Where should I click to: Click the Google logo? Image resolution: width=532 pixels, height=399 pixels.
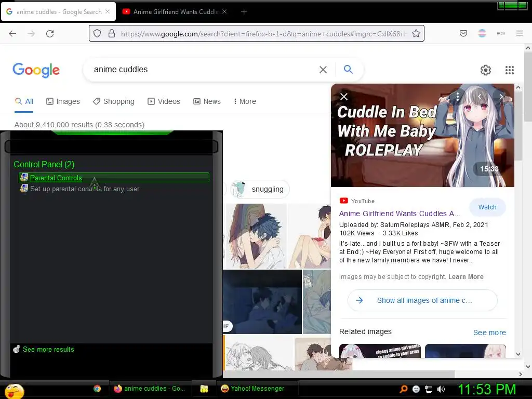[x=36, y=70]
